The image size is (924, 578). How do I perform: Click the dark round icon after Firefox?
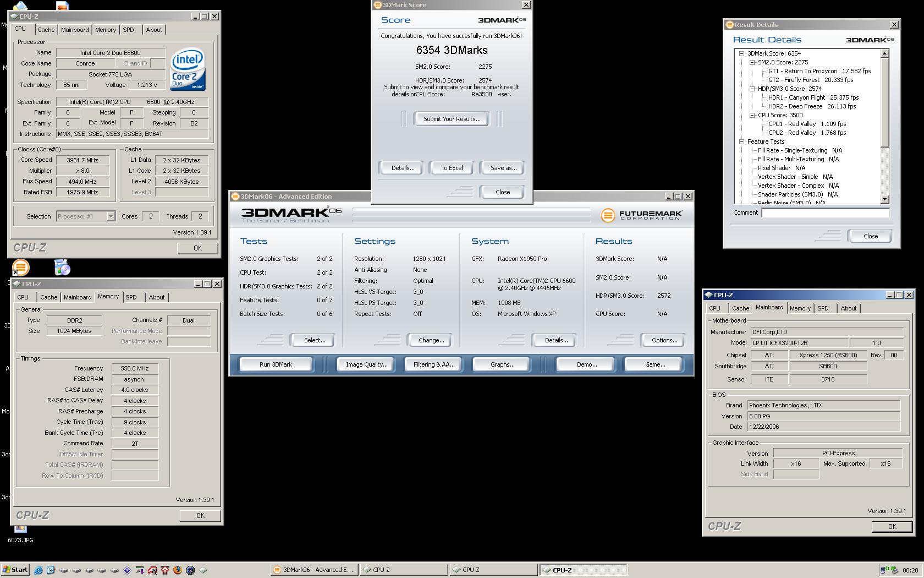[190, 570]
